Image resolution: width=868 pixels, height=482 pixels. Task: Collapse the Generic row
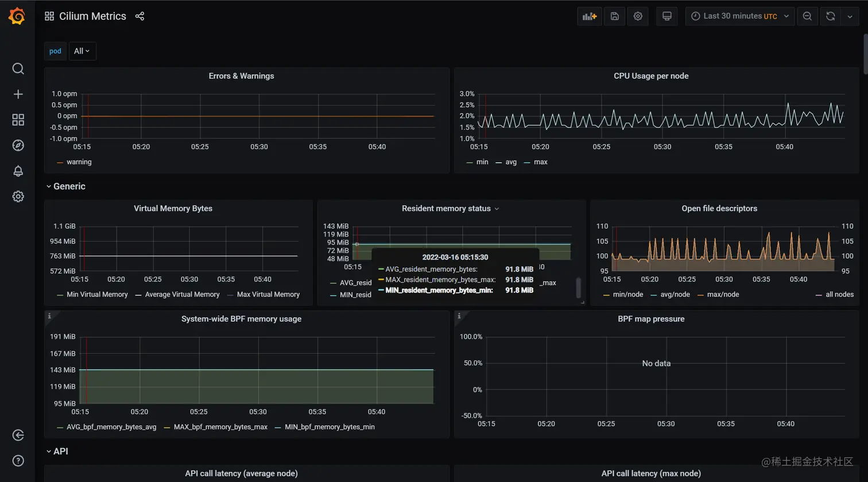[65, 186]
